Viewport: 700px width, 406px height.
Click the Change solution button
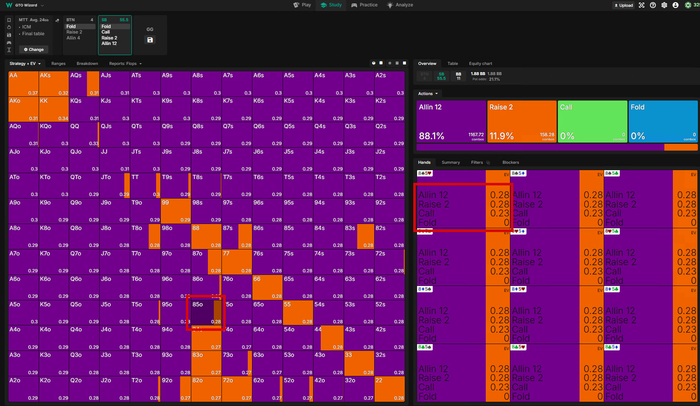click(33, 50)
